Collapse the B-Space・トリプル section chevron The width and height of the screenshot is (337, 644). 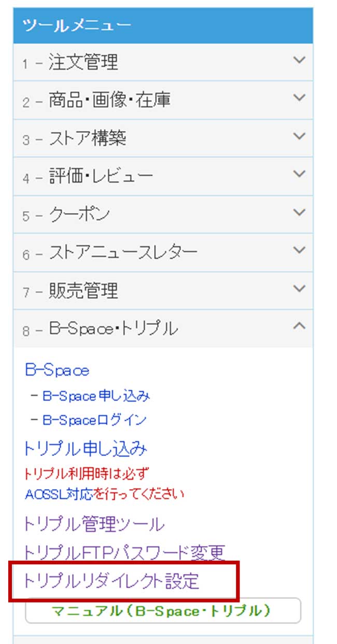point(299,326)
